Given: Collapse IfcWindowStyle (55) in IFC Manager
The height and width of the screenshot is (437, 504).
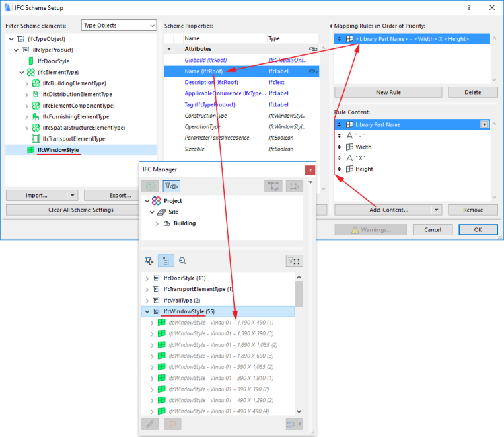Looking at the screenshot, I should tap(147, 311).
